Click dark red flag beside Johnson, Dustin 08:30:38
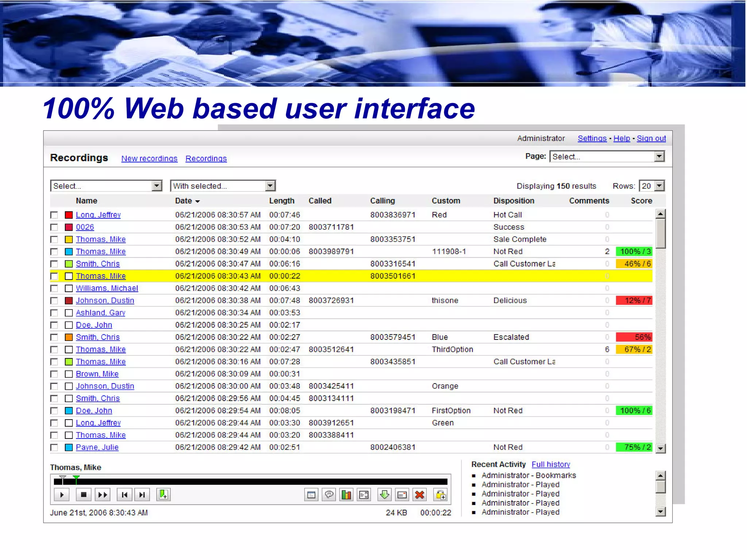This screenshot has width=747, height=560. [69, 301]
